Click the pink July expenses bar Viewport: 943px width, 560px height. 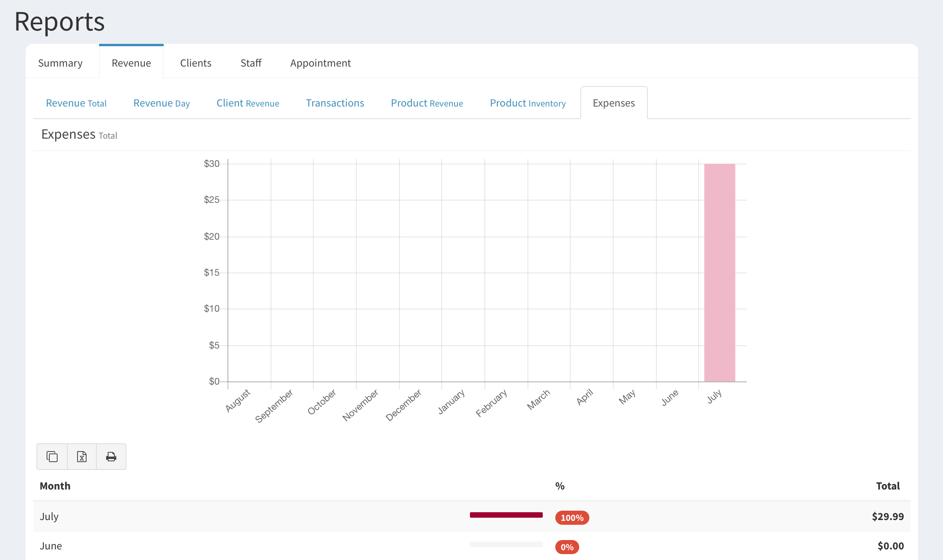(719, 273)
